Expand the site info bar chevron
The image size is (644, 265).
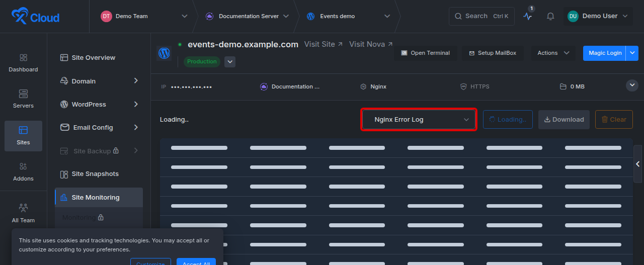(x=632, y=86)
